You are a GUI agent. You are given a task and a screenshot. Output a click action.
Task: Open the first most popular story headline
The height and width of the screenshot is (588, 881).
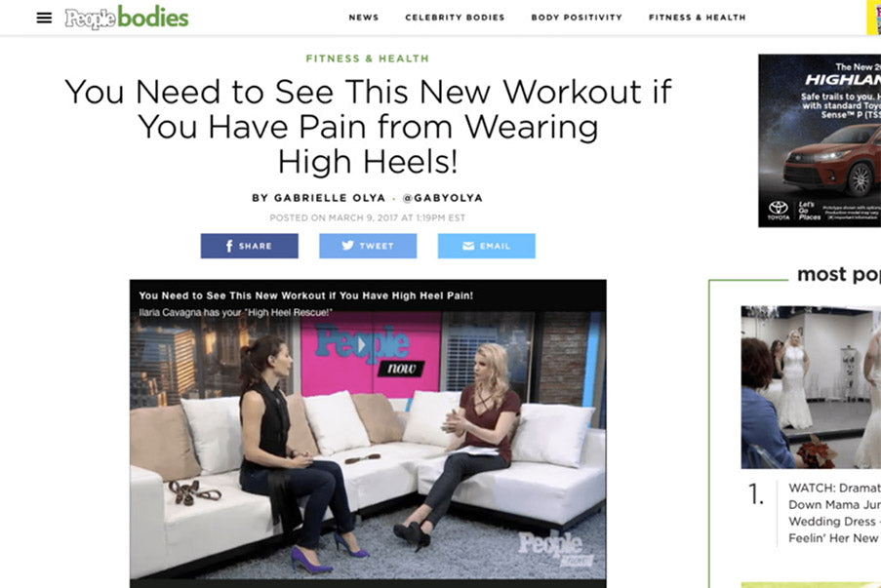tap(834, 513)
